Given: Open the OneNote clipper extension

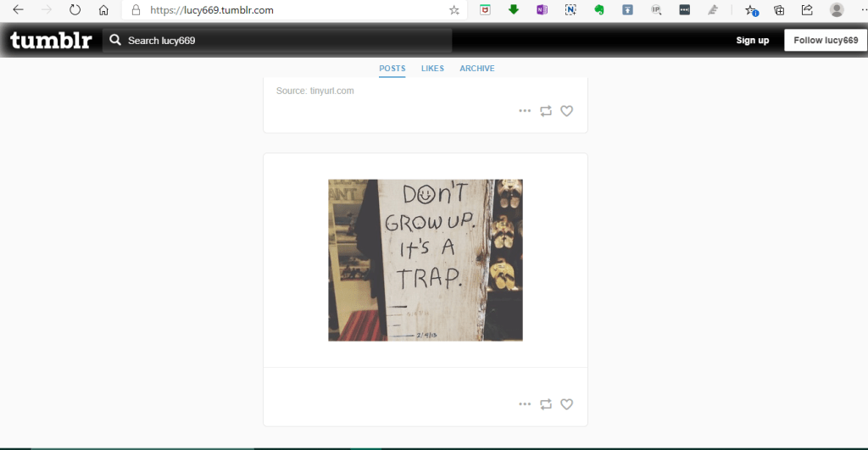Looking at the screenshot, I should coord(542,10).
